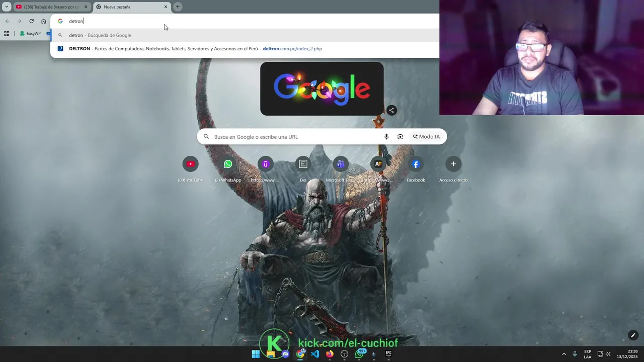
Task: Switch to Chrome in the taskbar
Action: 300,354
